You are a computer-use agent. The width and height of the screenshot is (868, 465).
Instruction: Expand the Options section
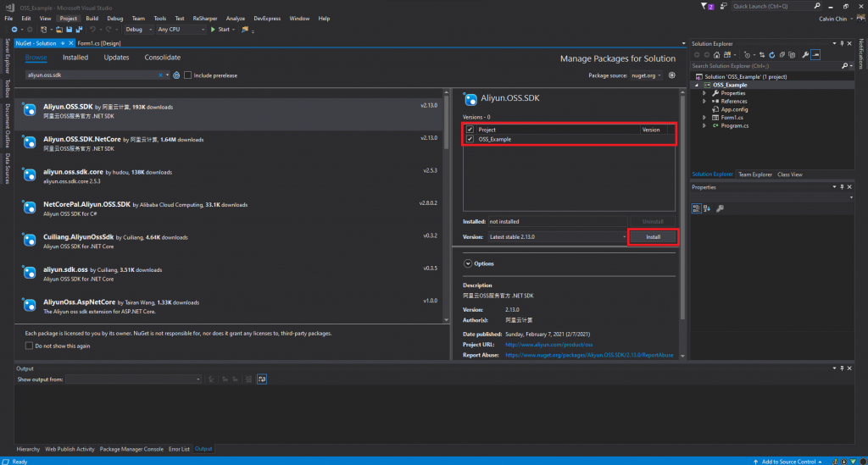point(468,263)
